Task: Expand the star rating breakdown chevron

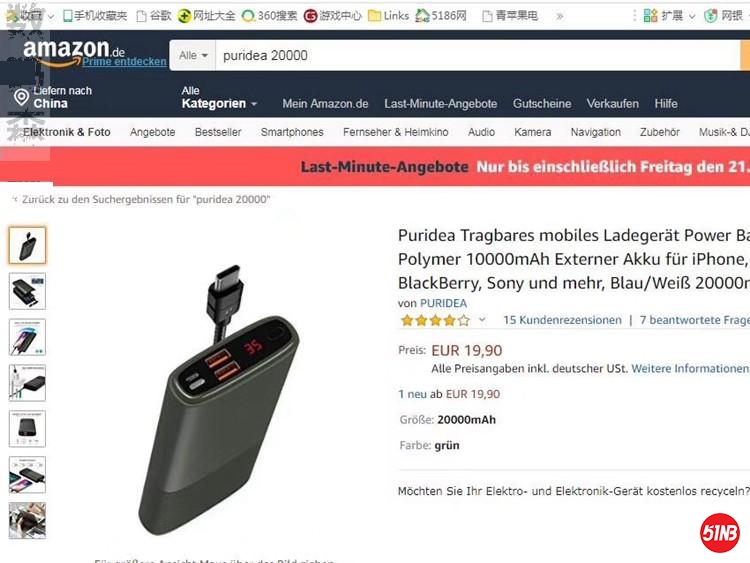Action: pyautogui.click(x=482, y=320)
